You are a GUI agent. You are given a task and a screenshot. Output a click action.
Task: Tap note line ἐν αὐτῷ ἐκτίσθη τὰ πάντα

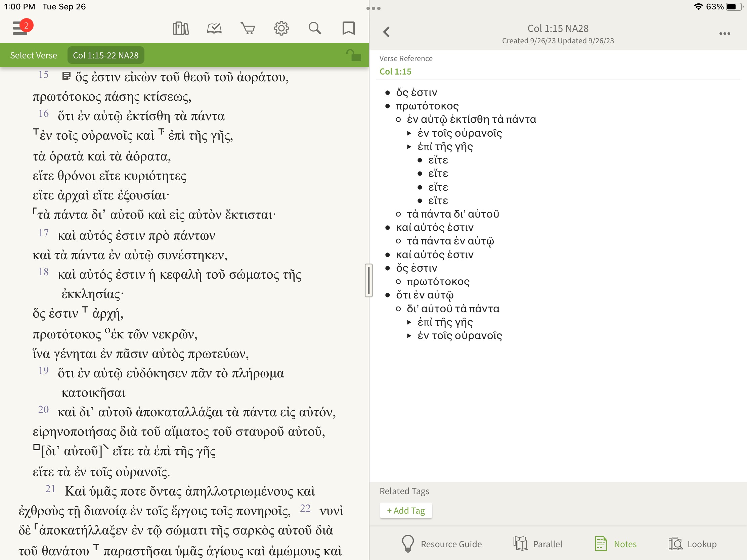(472, 120)
